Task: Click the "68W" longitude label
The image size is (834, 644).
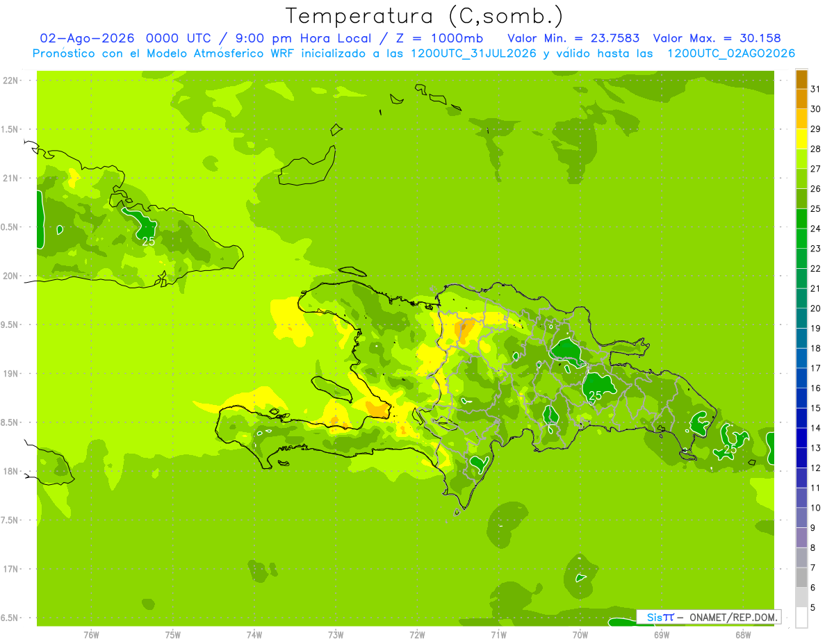Action: tap(743, 635)
